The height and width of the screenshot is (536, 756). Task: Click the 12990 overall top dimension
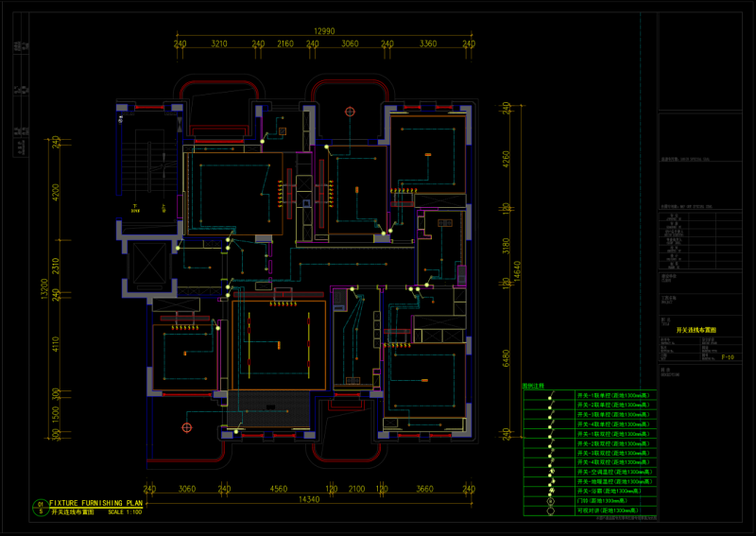(324, 31)
